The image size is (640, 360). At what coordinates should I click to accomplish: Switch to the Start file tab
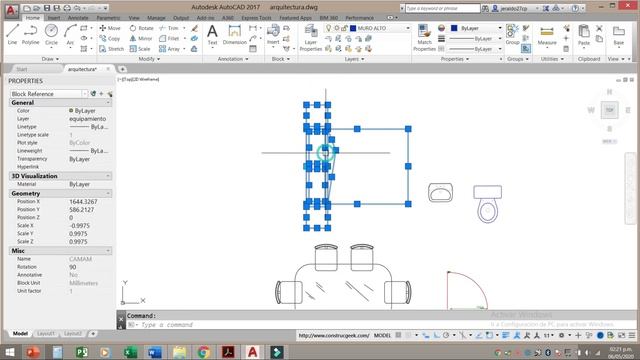[22, 69]
